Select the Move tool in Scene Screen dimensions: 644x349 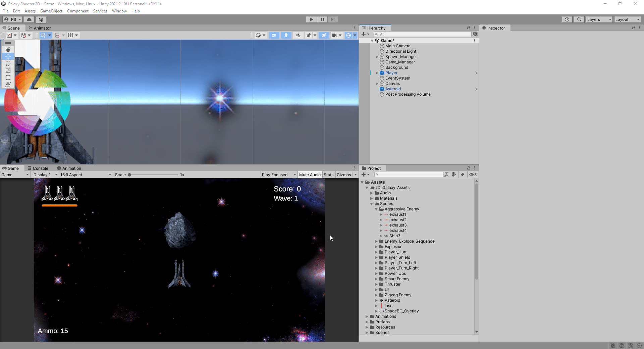tap(8, 56)
